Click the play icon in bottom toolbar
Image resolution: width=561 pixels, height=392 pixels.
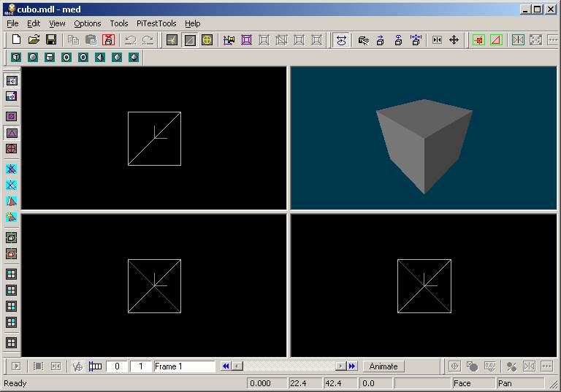click(16, 366)
